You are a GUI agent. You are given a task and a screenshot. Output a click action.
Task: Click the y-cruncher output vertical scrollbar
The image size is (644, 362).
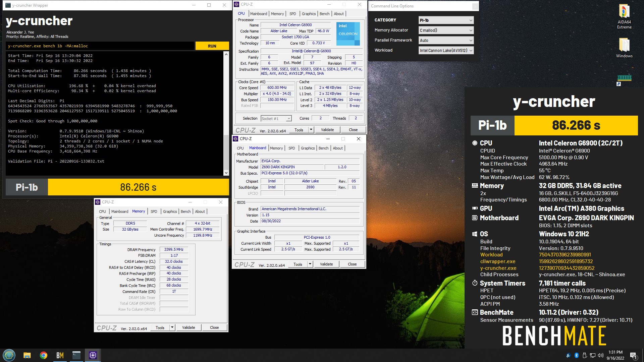[226, 113]
